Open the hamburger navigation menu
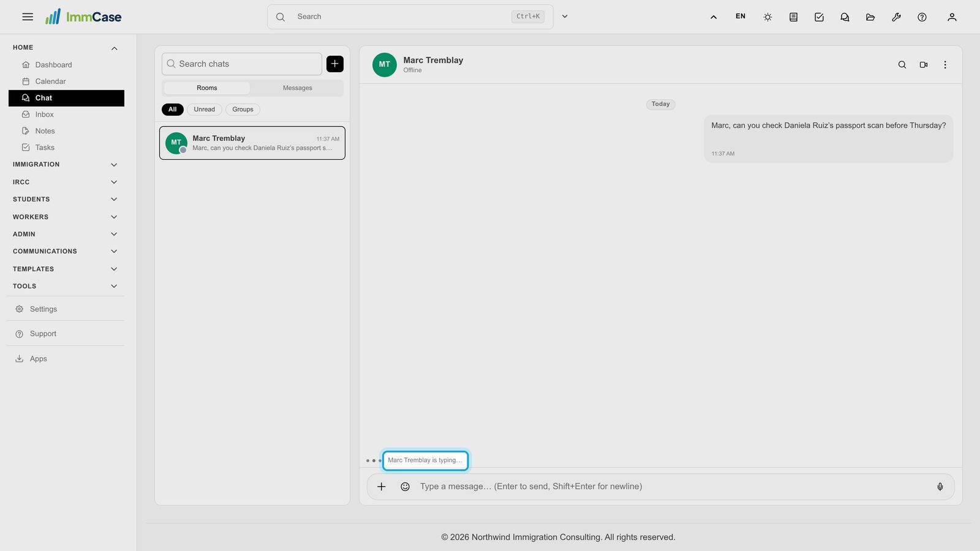 coord(28,17)
